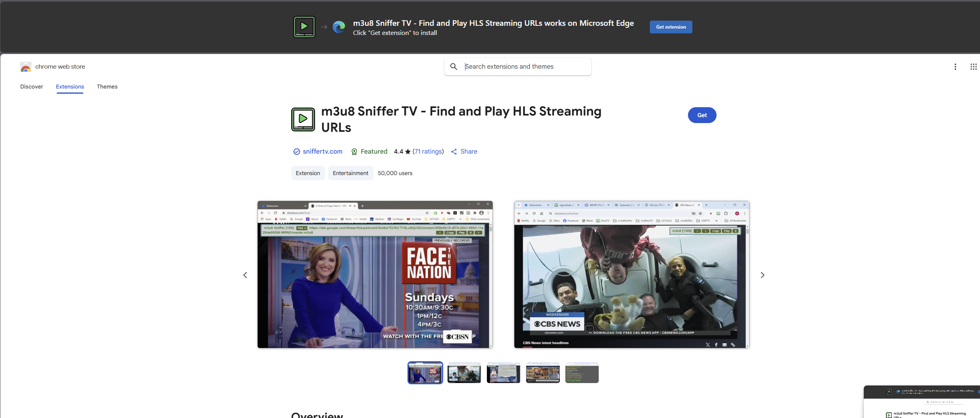
Task: Select the Extensions tab
Action: click(x=70, y=87)
